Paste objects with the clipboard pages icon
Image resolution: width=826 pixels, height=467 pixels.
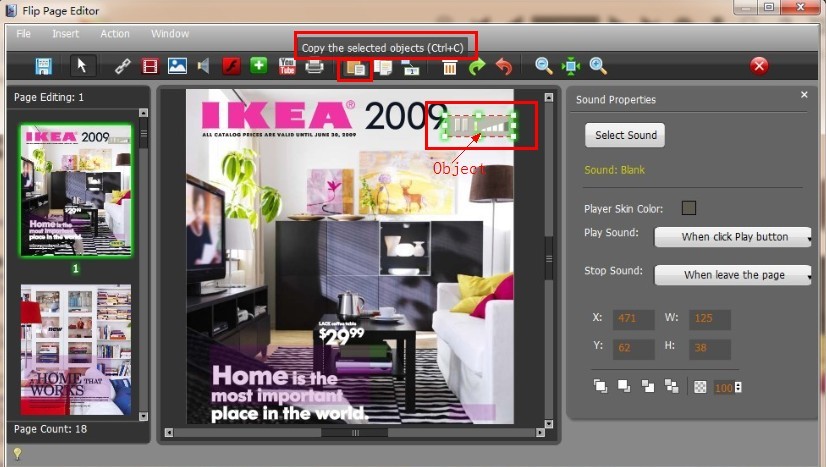(x=383, y=67)
